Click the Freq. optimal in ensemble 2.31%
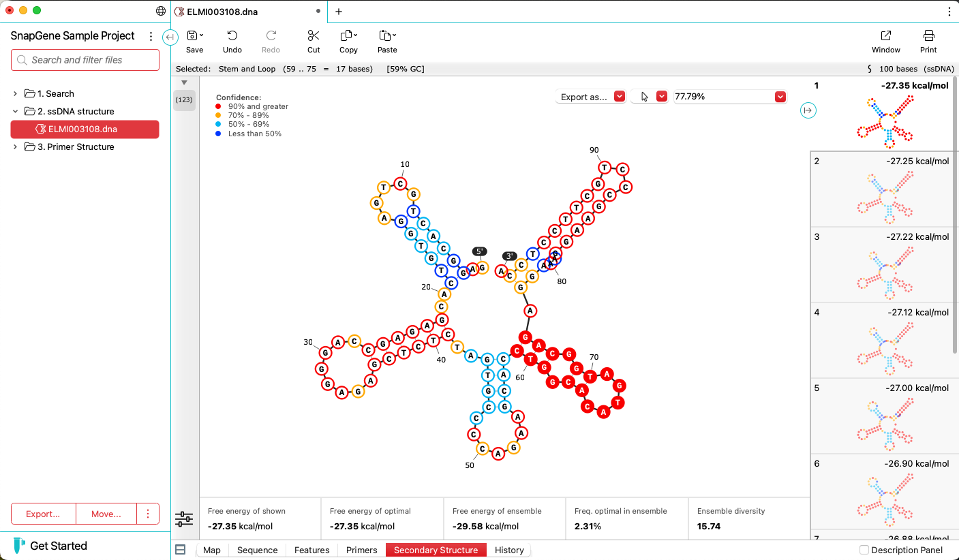The image size is (959, 560). click(x=588, y=526)
